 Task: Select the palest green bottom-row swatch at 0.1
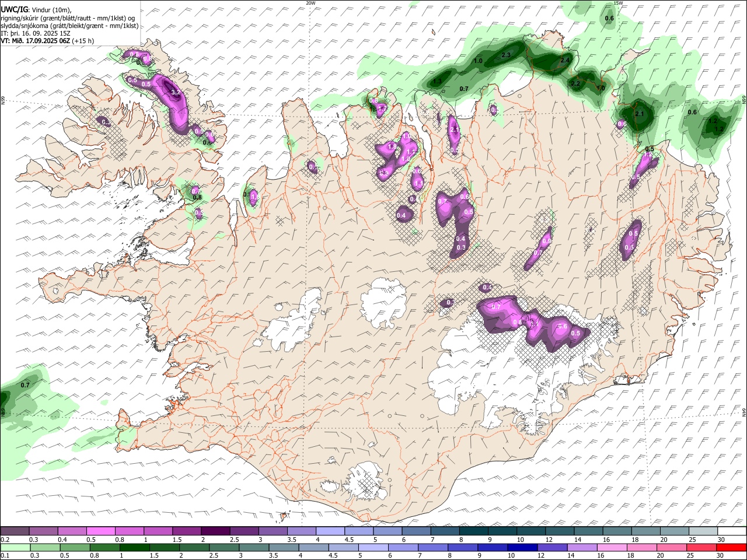pos(16,548)
